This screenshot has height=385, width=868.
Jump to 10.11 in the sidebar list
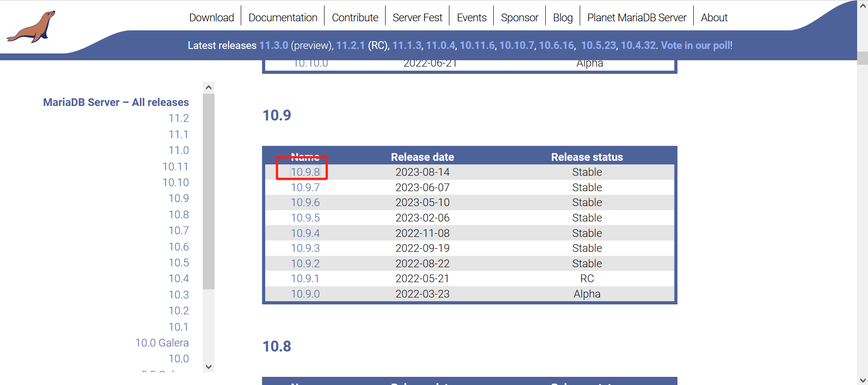176,167
